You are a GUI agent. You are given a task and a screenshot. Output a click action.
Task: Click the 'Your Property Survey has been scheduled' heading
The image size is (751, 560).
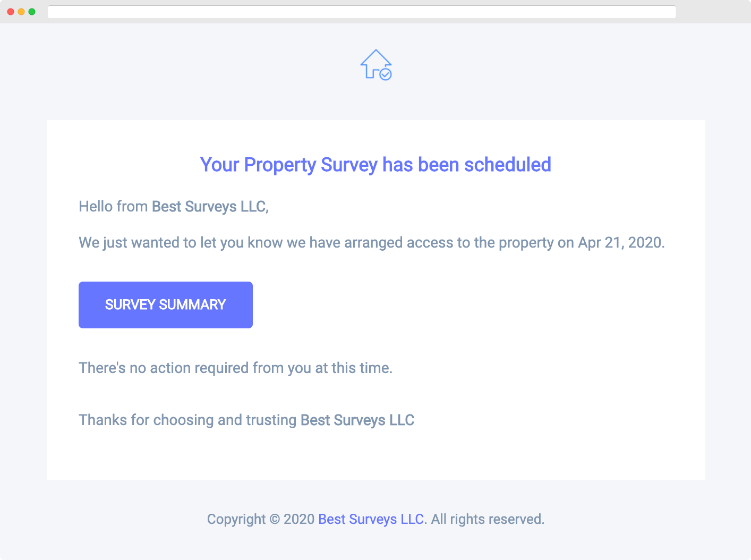[375, 165]
